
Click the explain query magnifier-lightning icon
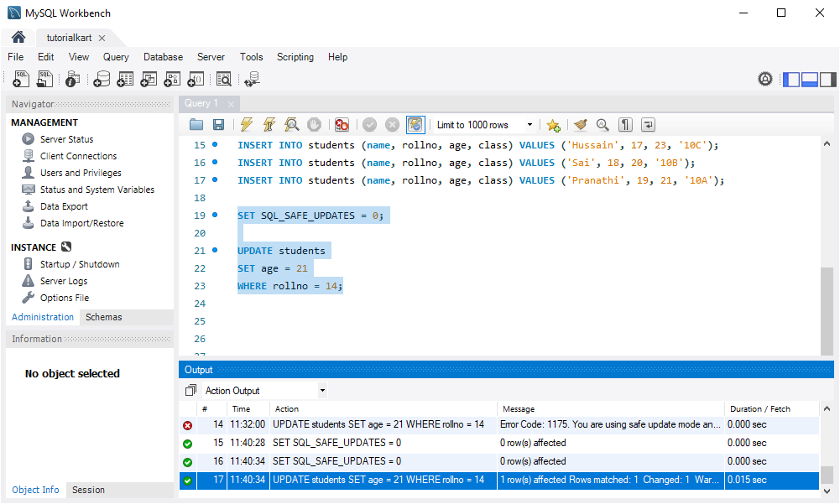pos(291,125)
